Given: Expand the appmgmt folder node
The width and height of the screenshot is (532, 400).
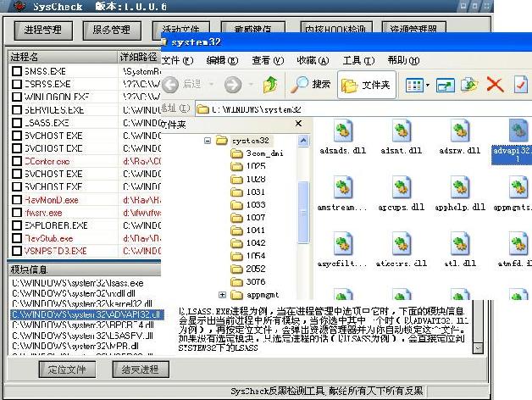Looking at the screenshot, I should point(222,294).
